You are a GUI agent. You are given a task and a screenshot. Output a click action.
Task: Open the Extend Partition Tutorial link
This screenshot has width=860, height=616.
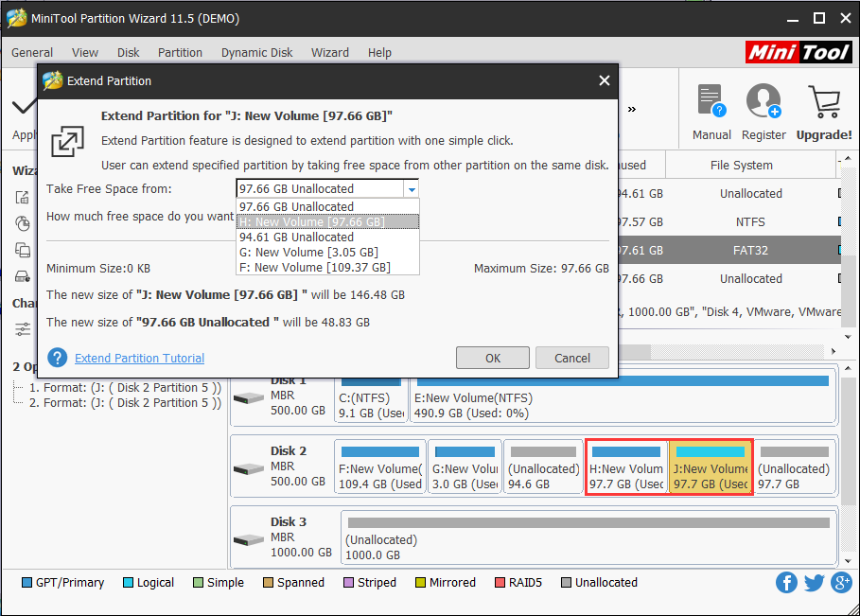click(139, 359)
